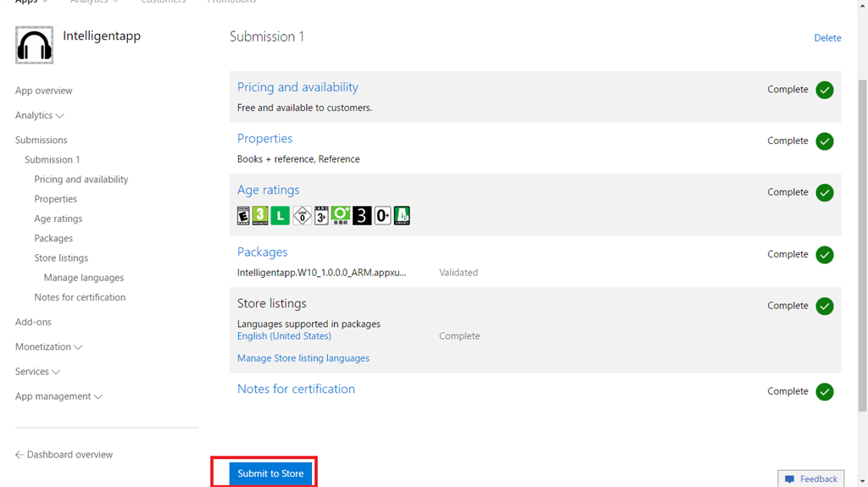Click the package file name Intelligentapp.W10_1.0.0.0_ARM

[x=321, y=272]
